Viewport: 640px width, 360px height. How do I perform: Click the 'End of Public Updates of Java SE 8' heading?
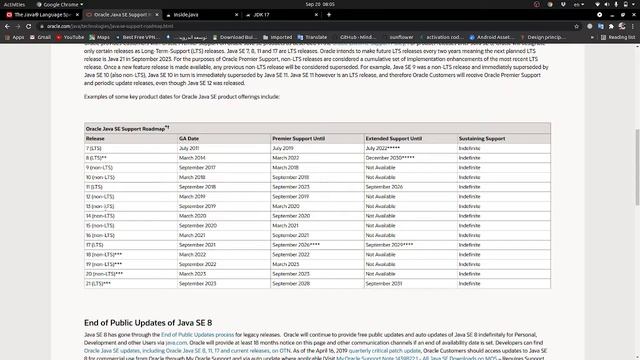148,323
